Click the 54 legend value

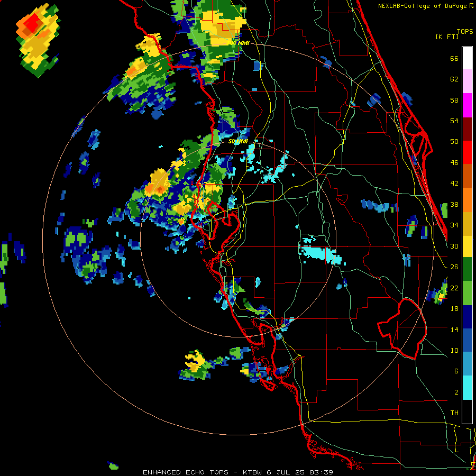click(454, 121)
